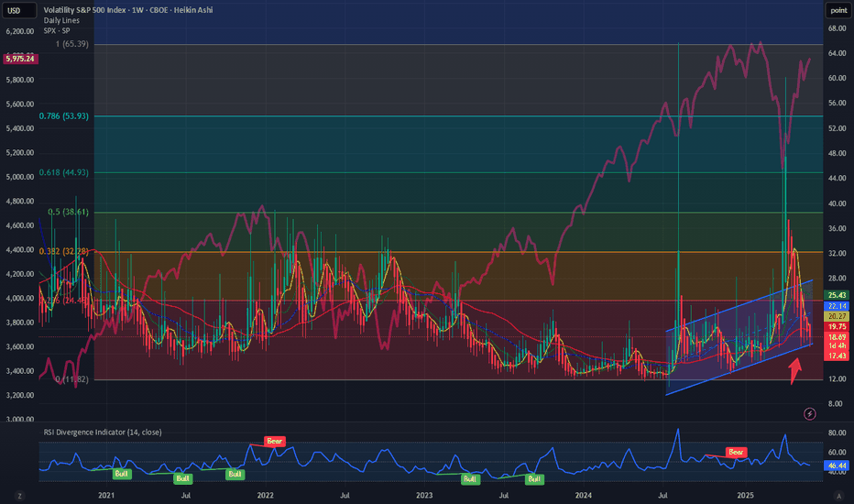Image resolution: width=854 pixels, height=504 pixels.
Task: Click the 60.00 level on the RSI scale
Action: (838, 452)
